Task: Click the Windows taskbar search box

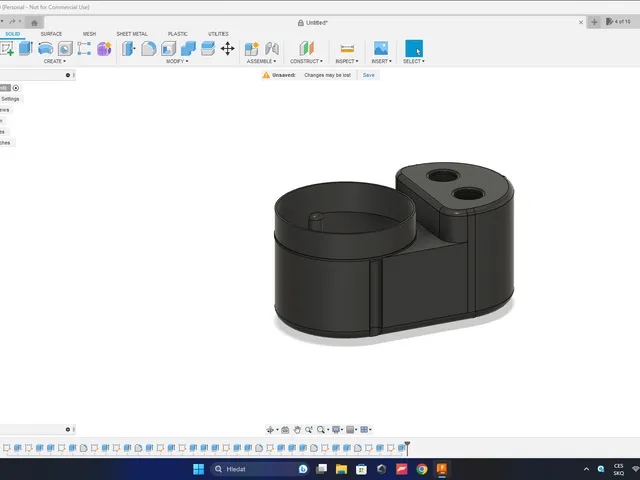Action: [x=259, y=469]
